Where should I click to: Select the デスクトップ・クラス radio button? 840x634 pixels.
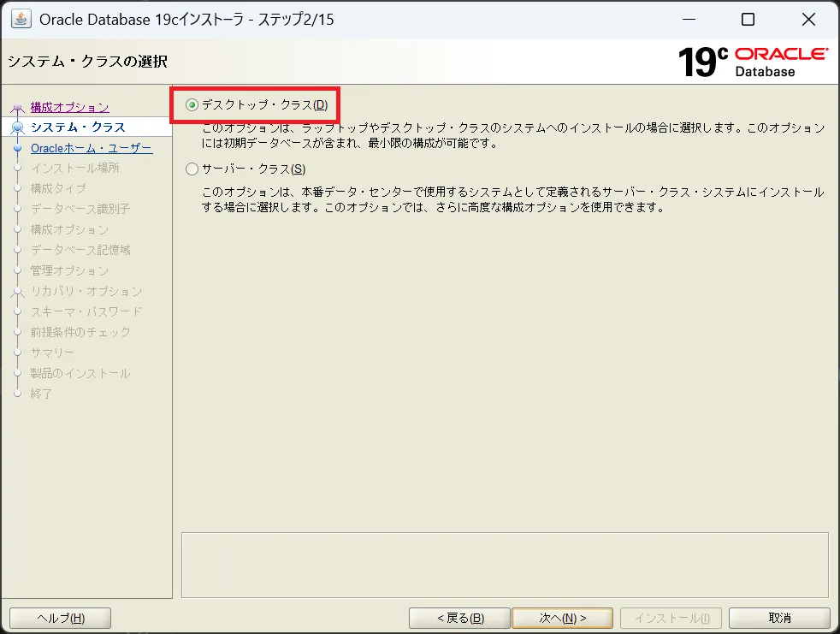pos(192,105)
